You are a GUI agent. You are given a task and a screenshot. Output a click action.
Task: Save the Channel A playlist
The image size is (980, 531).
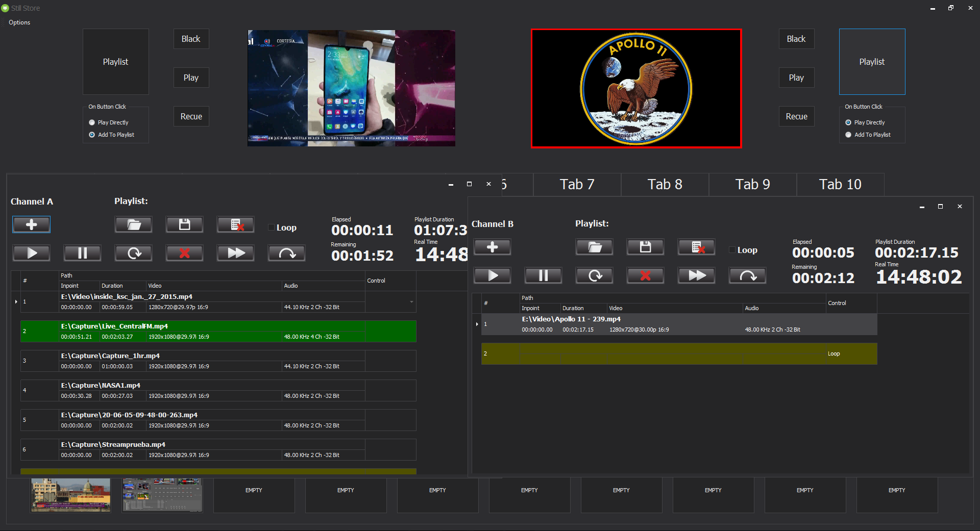click(184, 224)
